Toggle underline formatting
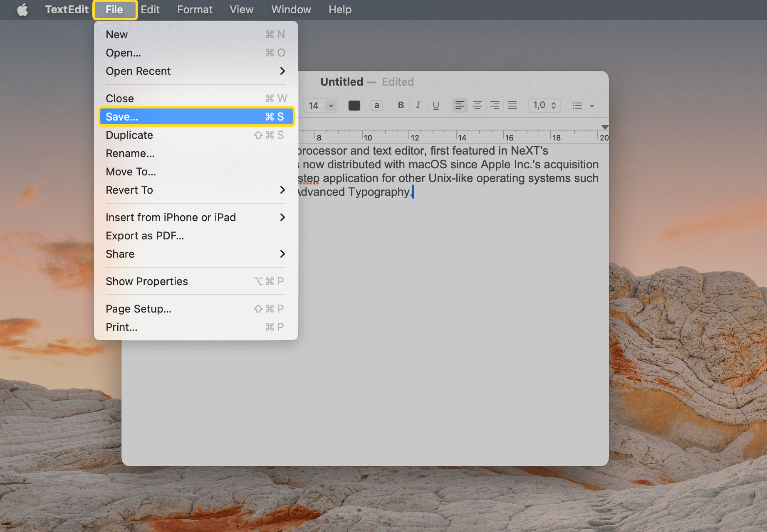767x532 pixels. click(x=436, y=105)
